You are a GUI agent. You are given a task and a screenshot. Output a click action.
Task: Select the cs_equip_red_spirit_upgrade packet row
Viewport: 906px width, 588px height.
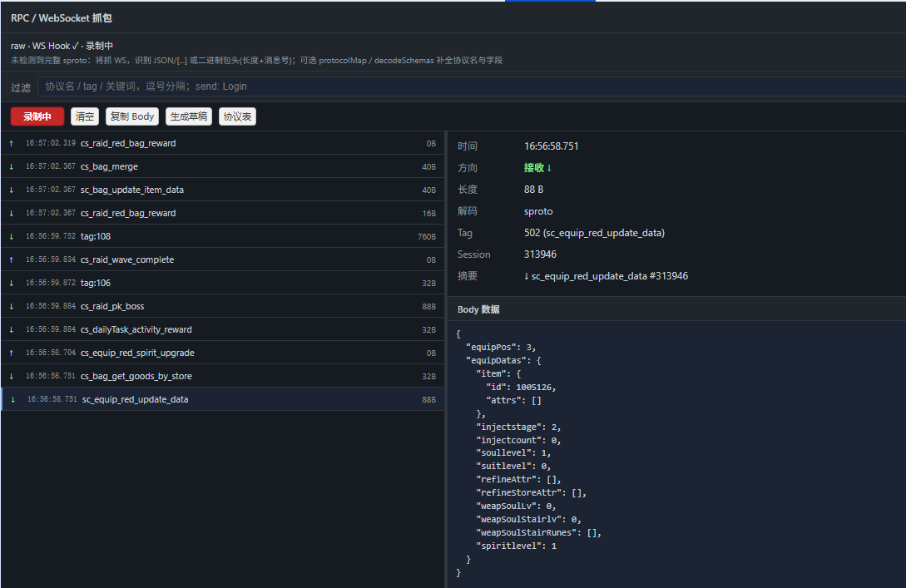[x=222, y=353]
